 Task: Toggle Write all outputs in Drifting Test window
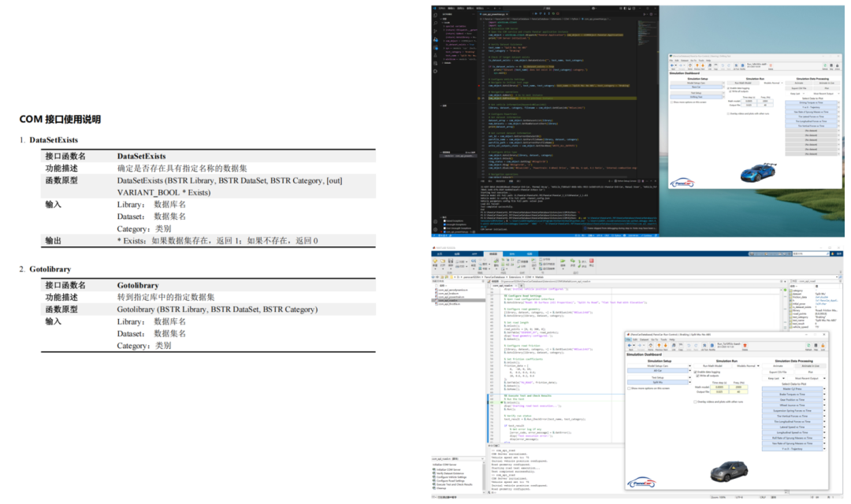[730, 91]
